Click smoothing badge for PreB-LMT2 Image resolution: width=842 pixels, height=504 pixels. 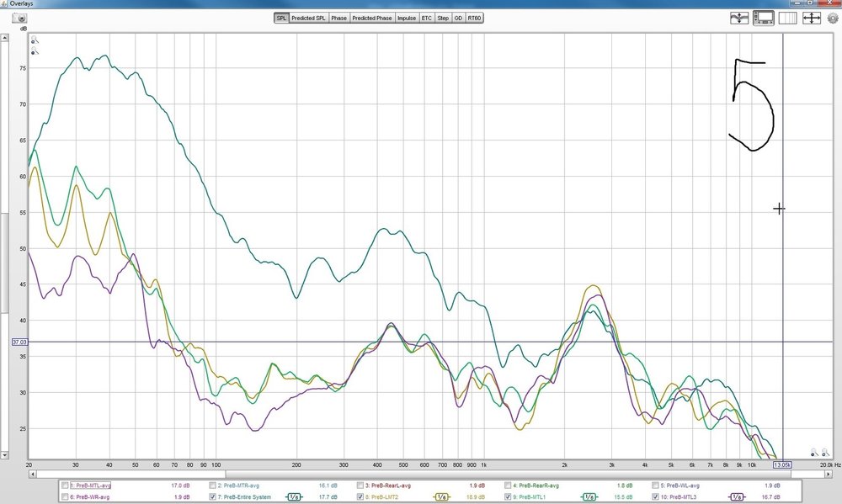[441, 497]
